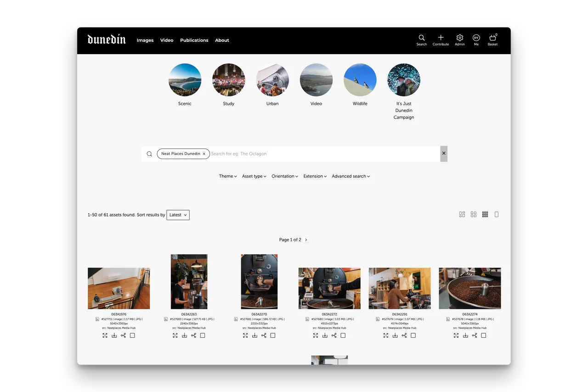Open the Admin gear icon
Viewport: 588px width, 392px height.
click(459, 38)
